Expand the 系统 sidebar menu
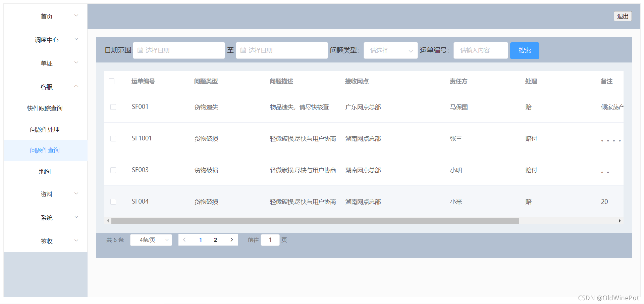 (46, 218)
